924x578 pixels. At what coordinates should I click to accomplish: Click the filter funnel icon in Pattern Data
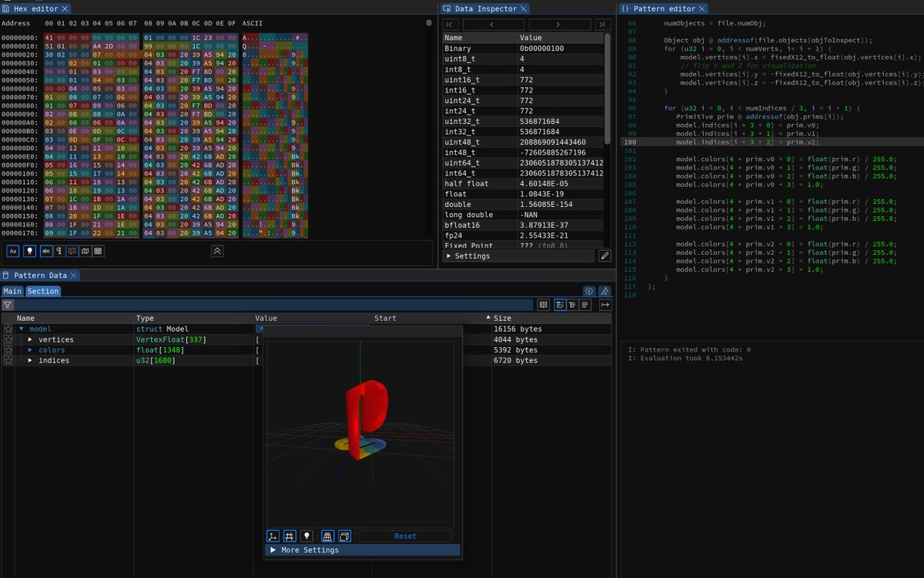point(7,305)
